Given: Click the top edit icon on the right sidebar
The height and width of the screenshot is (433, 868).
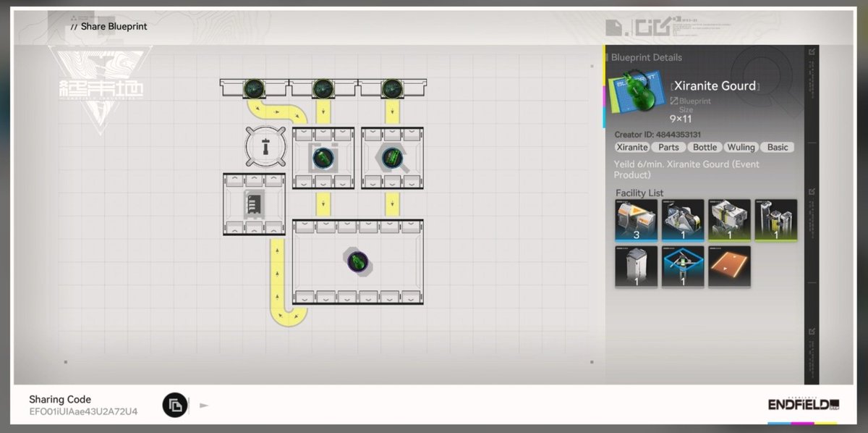Looking at the screenshot, I should pos(812,51).
